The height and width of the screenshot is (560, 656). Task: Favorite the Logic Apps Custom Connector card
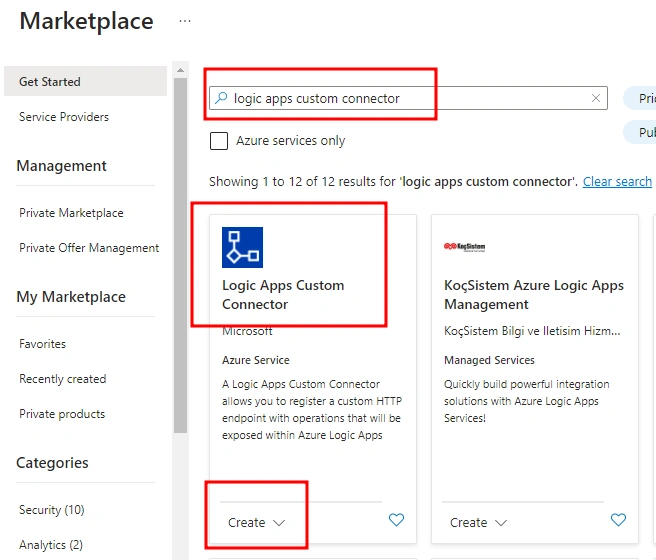pyautogui.click(x=396, y=519)
